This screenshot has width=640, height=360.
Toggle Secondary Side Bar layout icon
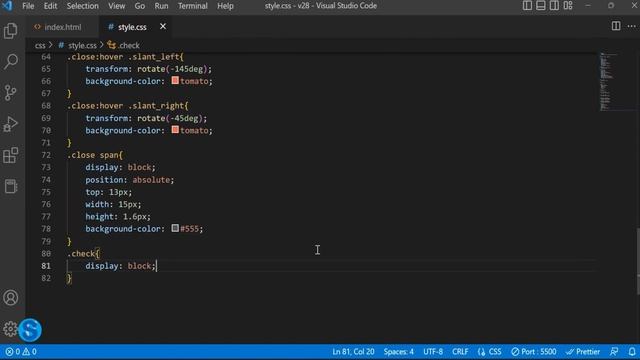coord(554,6)
